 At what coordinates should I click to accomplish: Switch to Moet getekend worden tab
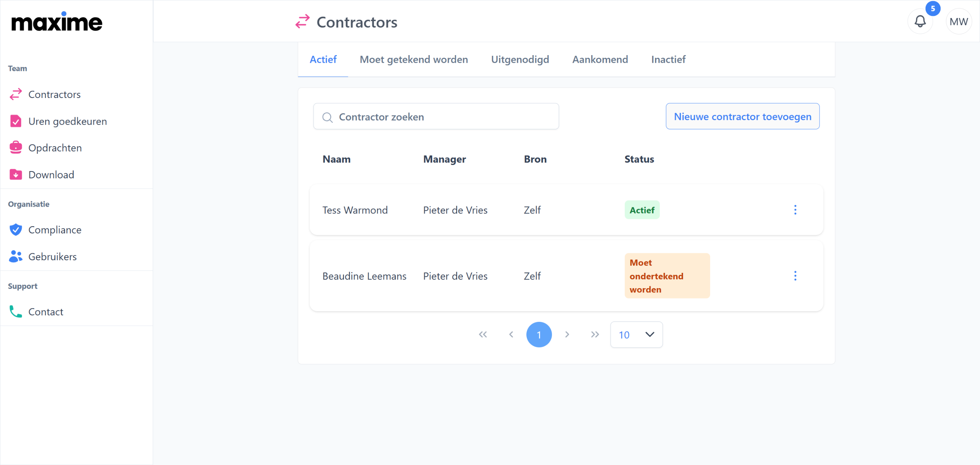(413, 60)
